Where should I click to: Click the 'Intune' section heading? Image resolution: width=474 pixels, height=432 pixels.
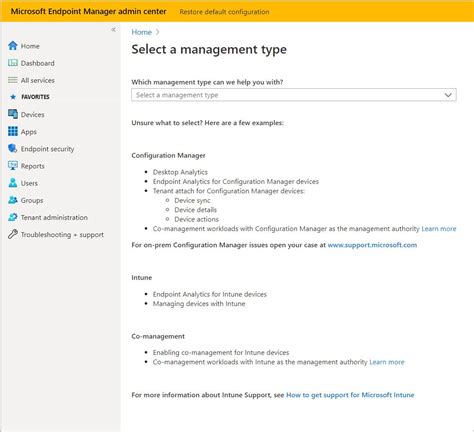point(142,278)
